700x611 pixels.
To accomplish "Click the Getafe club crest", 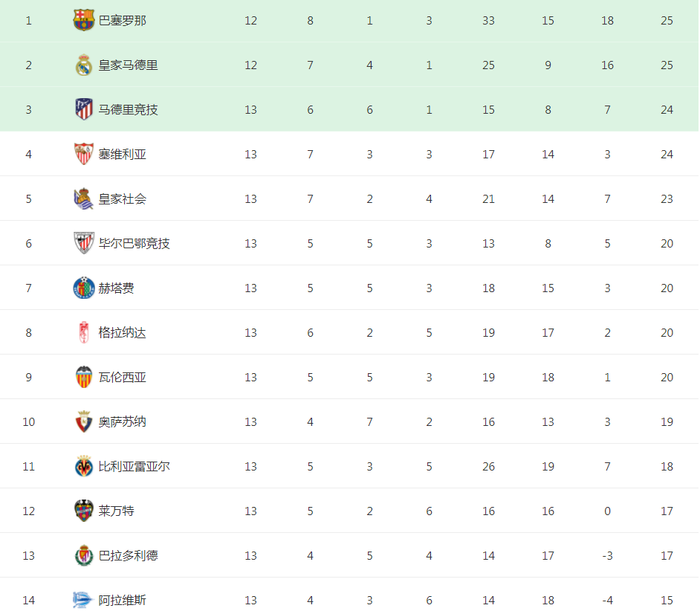I will pos(84,288).
